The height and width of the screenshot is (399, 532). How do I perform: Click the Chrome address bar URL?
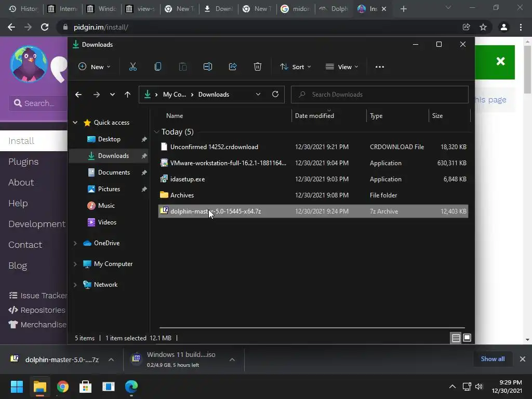(x=101, y=27)
